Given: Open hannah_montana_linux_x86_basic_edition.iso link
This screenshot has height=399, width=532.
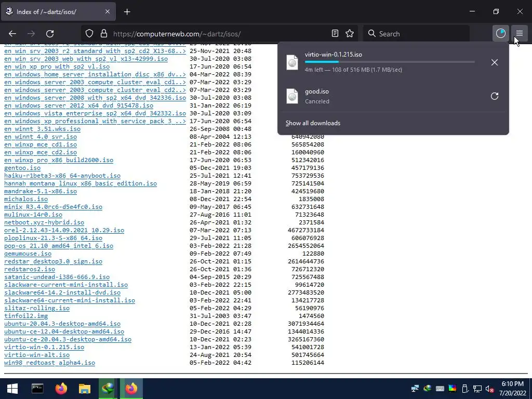Looking at the screenshot, I should 81,183.
